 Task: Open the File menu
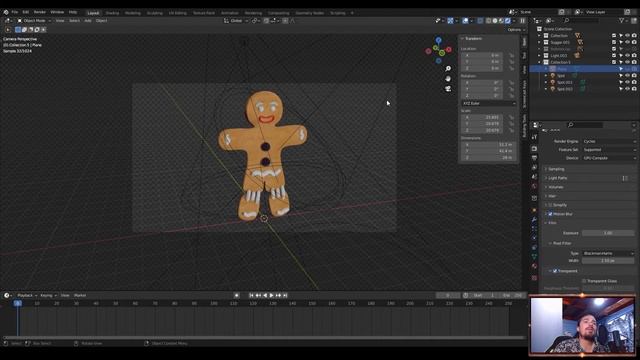click(15, 12)
